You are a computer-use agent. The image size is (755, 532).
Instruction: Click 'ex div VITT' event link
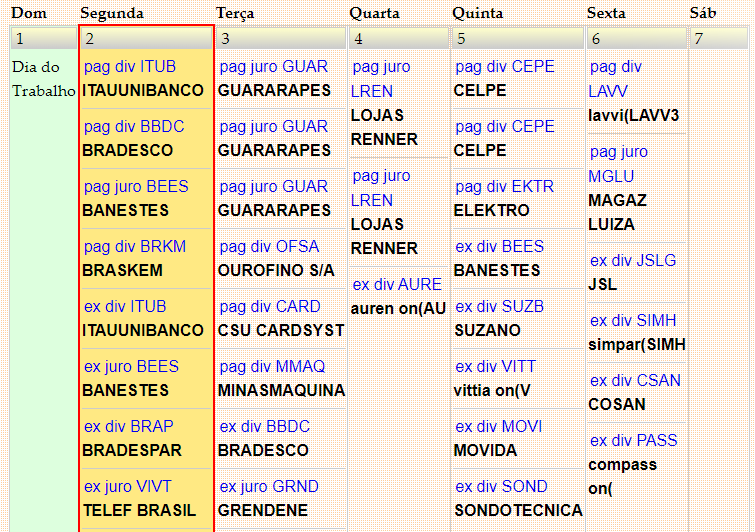495,367
